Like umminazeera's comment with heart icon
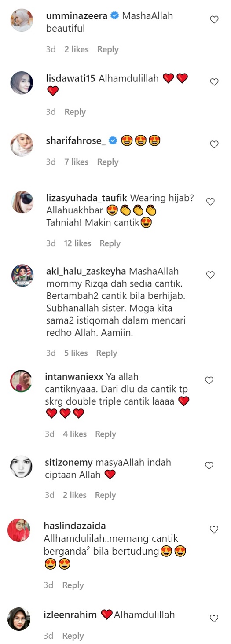 tap(214, 20)
